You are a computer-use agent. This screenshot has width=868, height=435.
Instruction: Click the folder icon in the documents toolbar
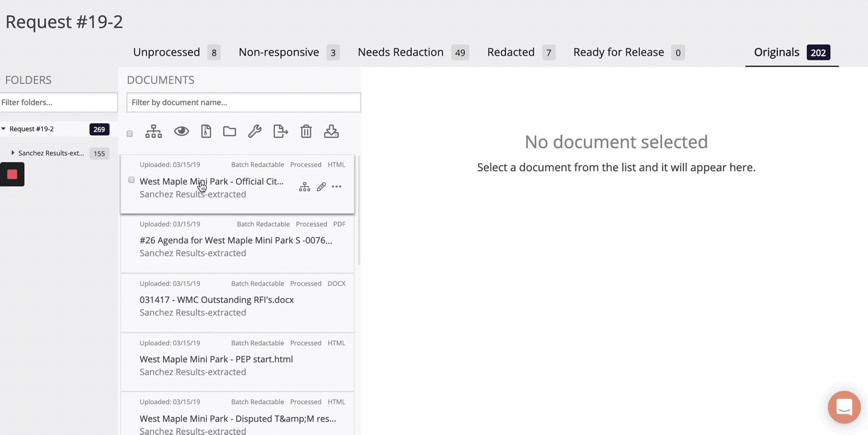tap(230, 132)
